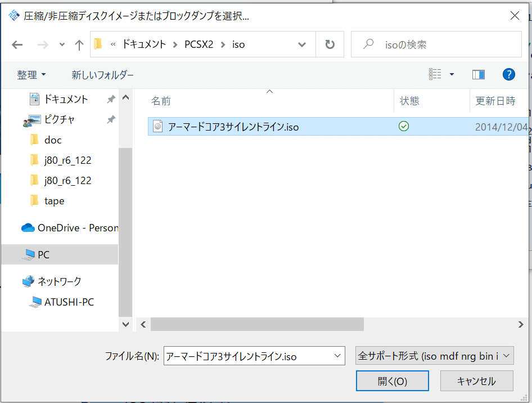Select PCSX2 in the address path
Image resolution: width=532 pixels, height=403 pixels.
click(199, 44)
